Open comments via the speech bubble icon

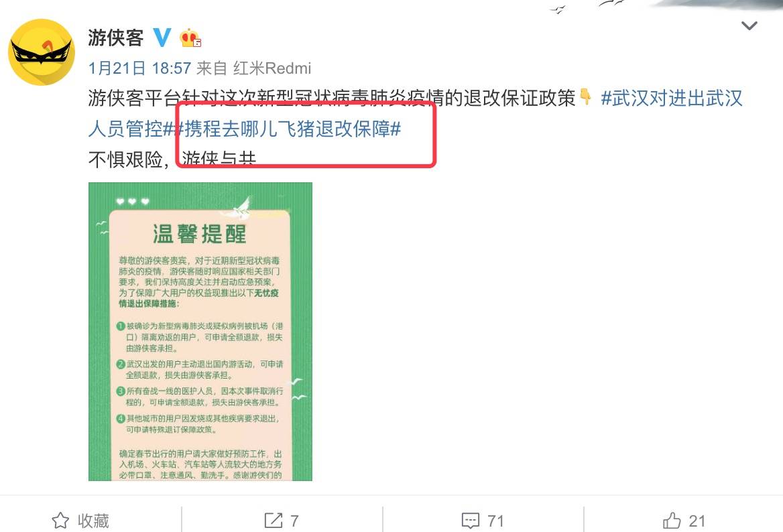click(471, 521)
